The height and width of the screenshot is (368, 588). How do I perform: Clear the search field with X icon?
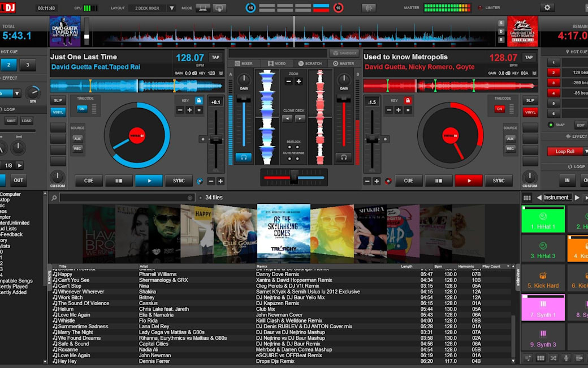190,198
